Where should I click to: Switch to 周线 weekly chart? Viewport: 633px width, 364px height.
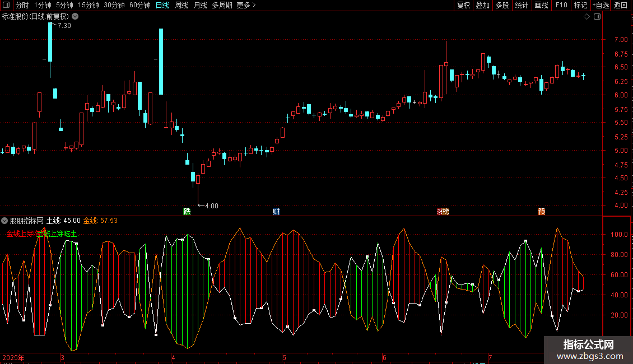coord(181,5)
